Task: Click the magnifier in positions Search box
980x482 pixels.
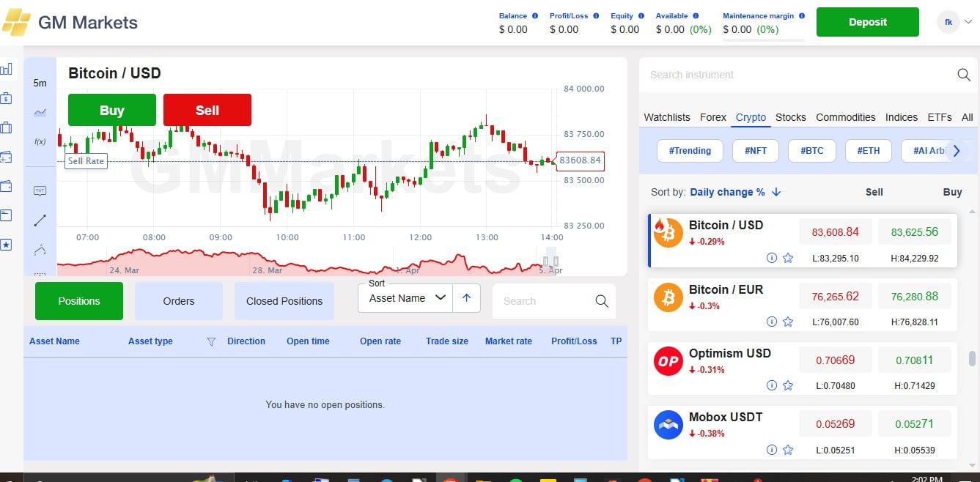Action: [602, 301]
